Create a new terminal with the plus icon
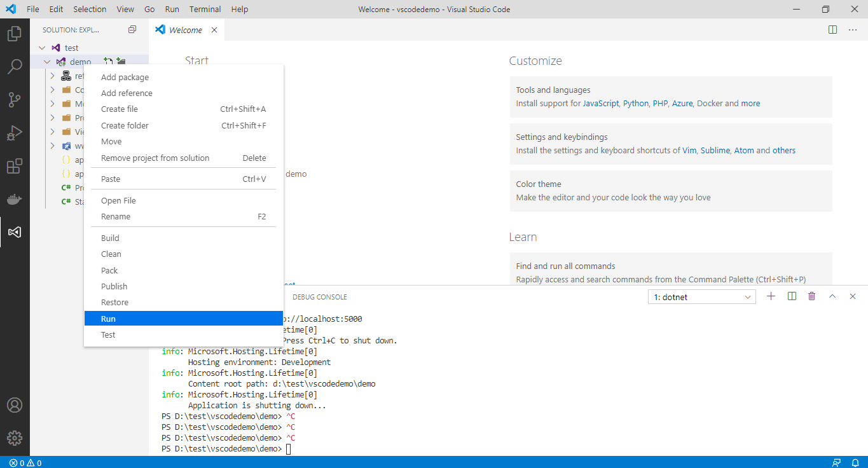 (x=771, y=296)
